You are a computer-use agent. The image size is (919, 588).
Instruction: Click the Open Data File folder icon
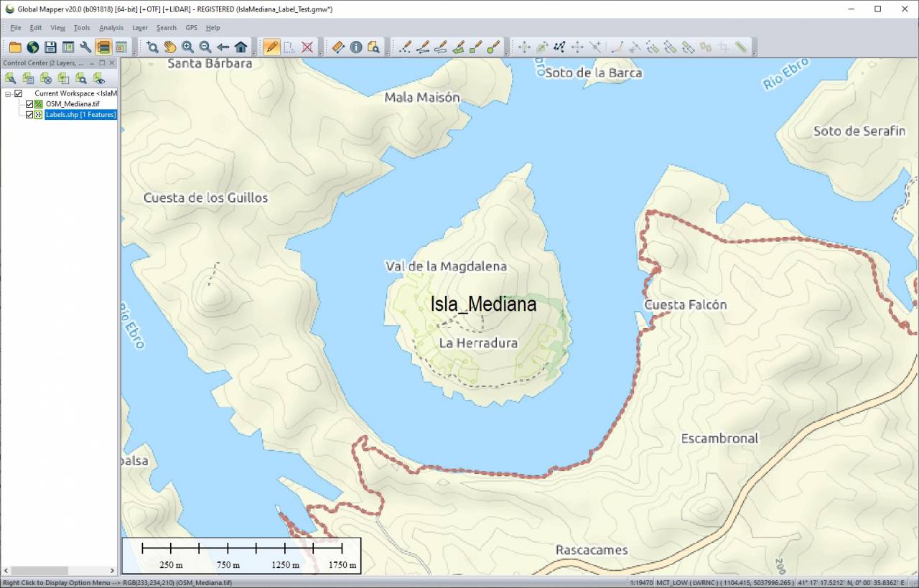click(x=15, y=47)
